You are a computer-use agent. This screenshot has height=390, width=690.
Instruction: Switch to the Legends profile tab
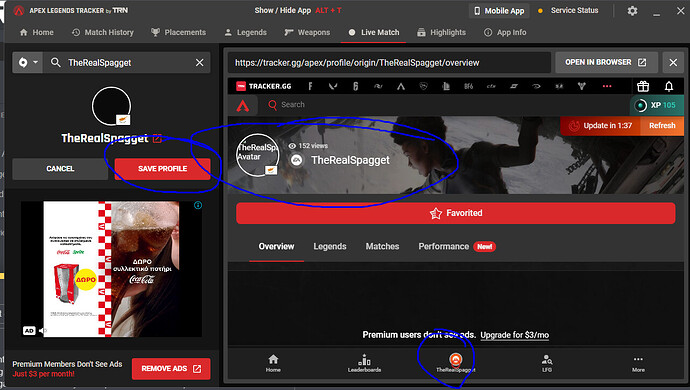(330, 247)
